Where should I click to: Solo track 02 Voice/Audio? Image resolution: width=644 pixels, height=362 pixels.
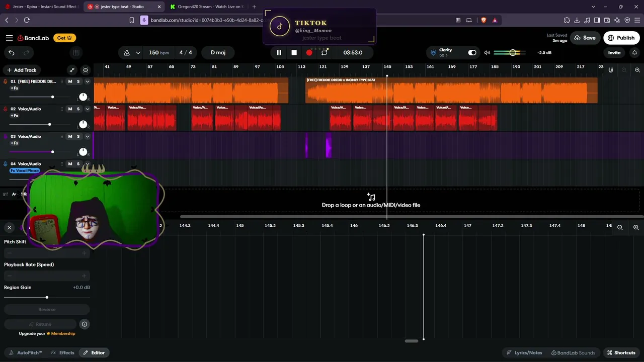tap(78, 109)
